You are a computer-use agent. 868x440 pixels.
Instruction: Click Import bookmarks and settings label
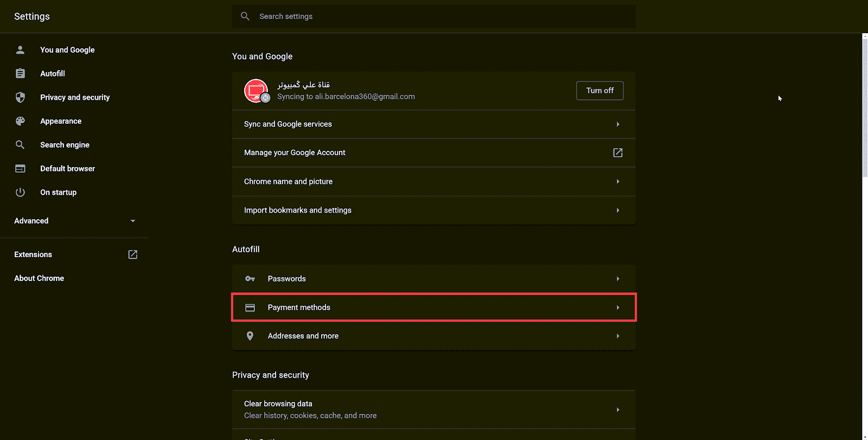point(298,210)
